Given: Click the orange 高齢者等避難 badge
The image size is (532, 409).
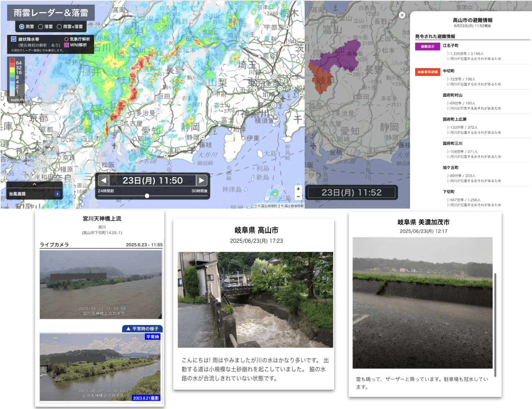Looking at the screenshot, I should (428, 72).
